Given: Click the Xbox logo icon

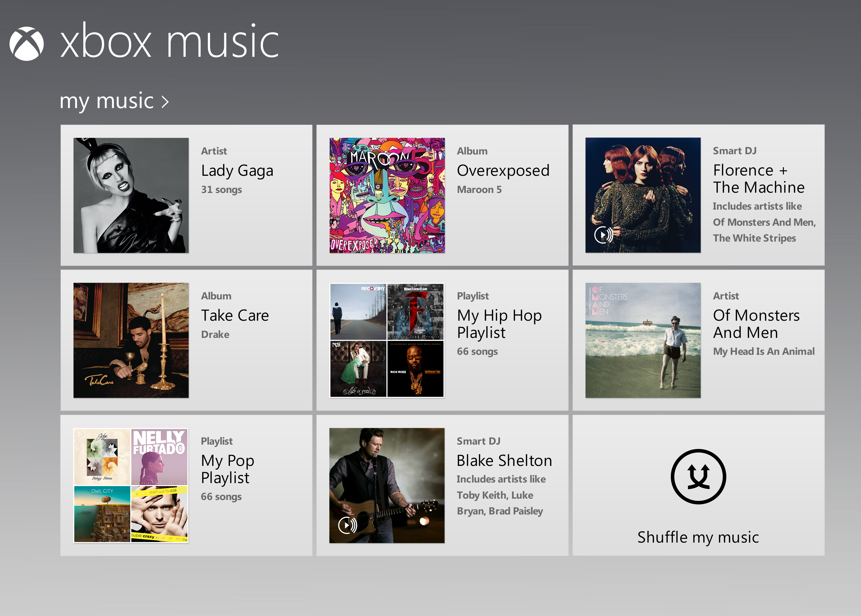Looking at the screenshot, I should (26, 44).
